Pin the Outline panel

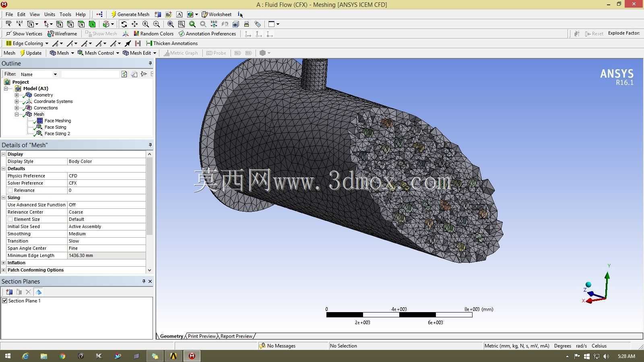tap(150, 63)
